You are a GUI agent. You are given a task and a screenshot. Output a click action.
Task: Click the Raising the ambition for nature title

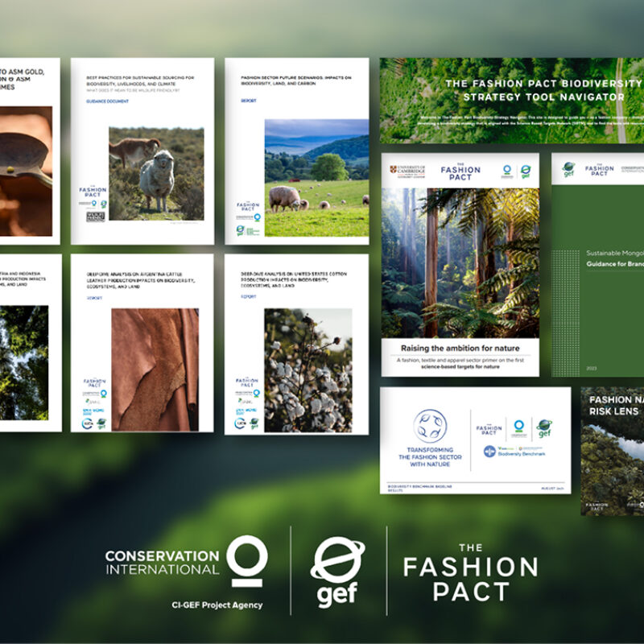[x=460, y=348]
